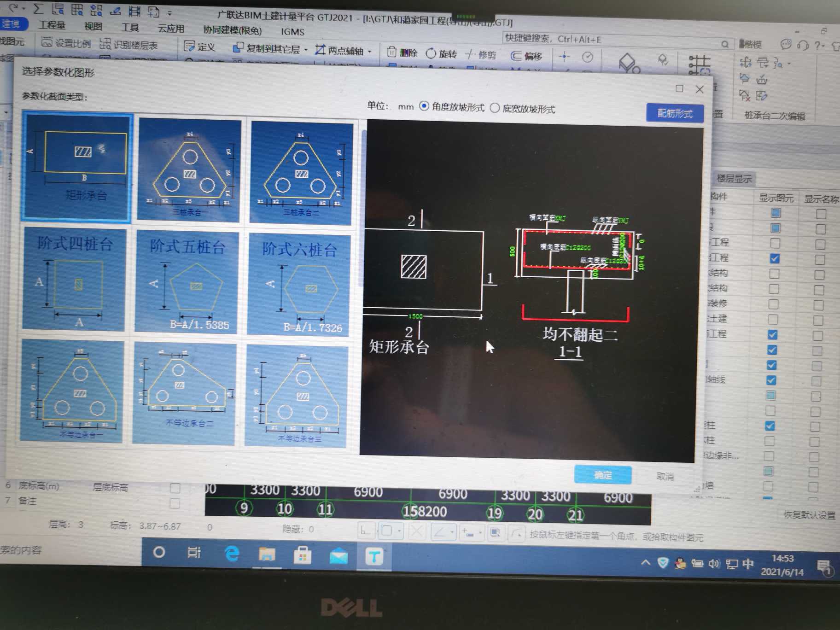Image resolution: width=840 pixels, height=630 pixels.
Task: Click 恢复默认设置 button
Action: point(810,515)
